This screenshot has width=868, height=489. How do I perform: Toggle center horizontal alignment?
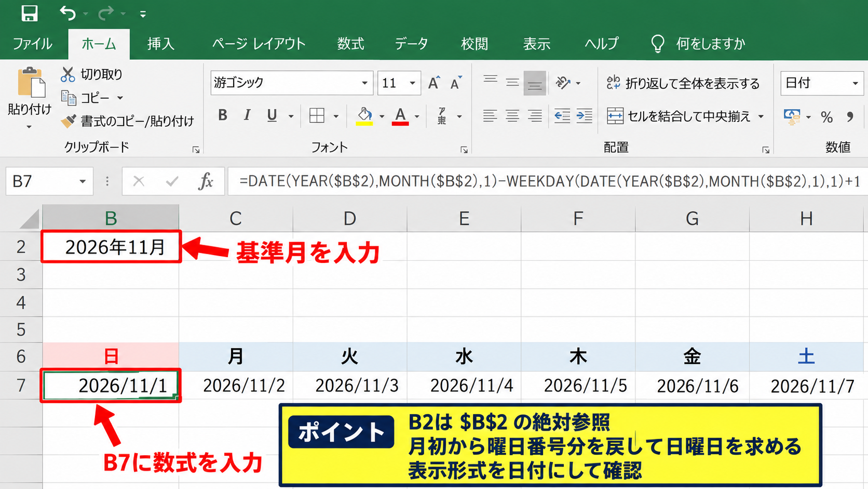[512, 115]
